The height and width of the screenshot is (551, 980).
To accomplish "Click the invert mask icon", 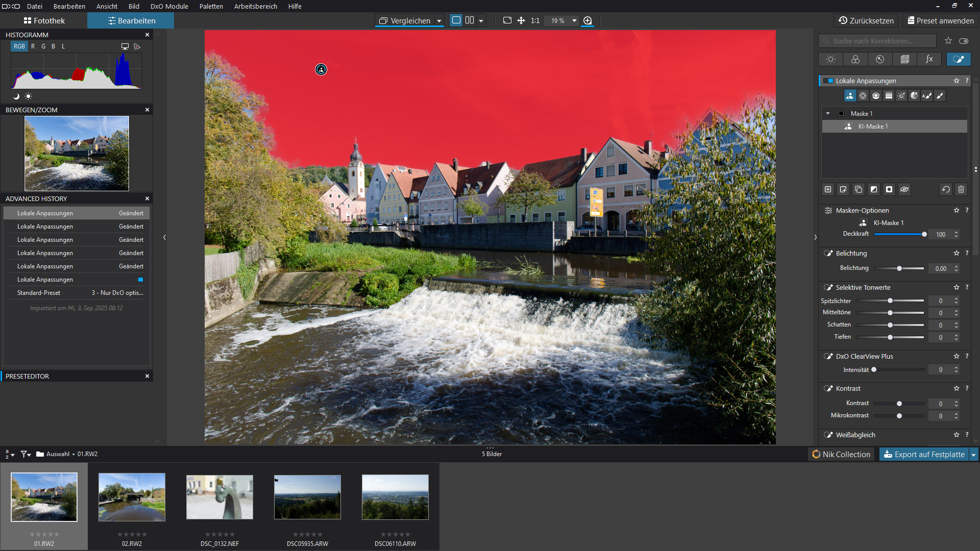I will (874, 189).
